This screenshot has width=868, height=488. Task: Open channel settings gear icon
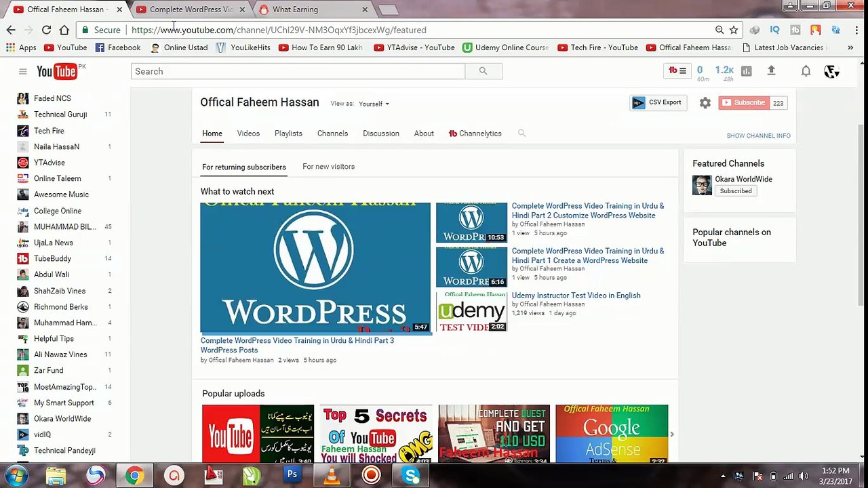click(705, 103)
